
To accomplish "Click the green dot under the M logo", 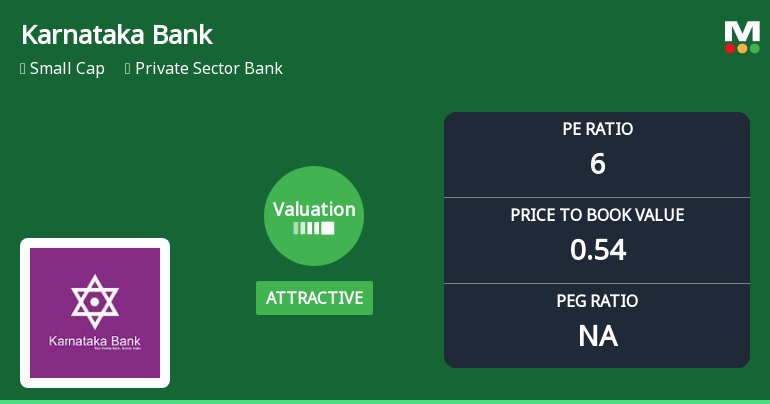I will [754, 48].
